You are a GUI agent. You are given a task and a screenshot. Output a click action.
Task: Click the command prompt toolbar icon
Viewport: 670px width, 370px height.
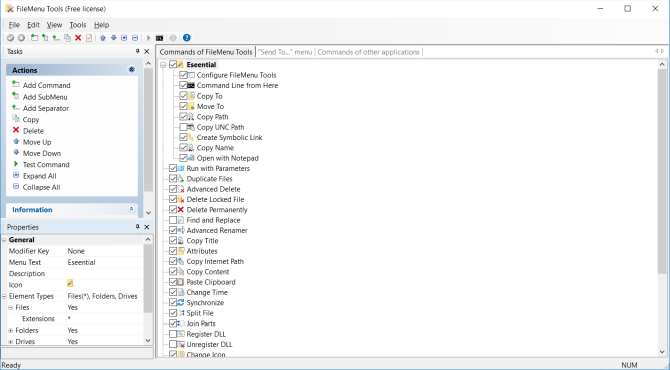point(159,38)
